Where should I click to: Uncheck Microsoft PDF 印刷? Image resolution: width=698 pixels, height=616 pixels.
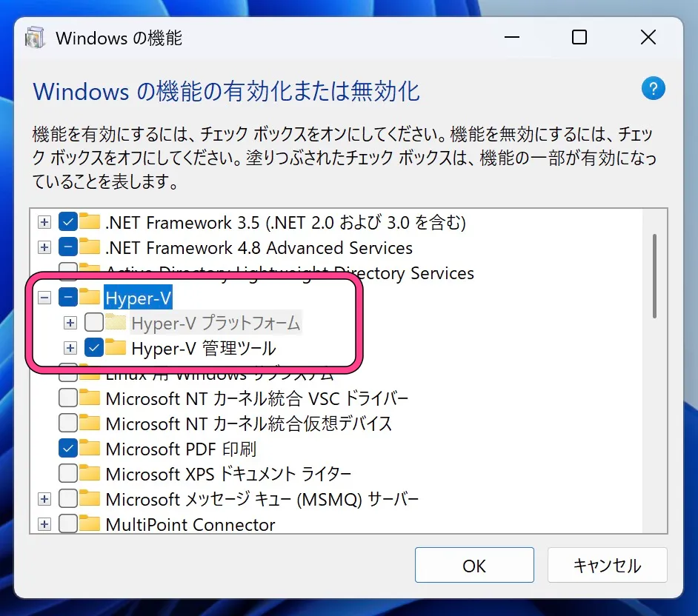click(69, 447)
